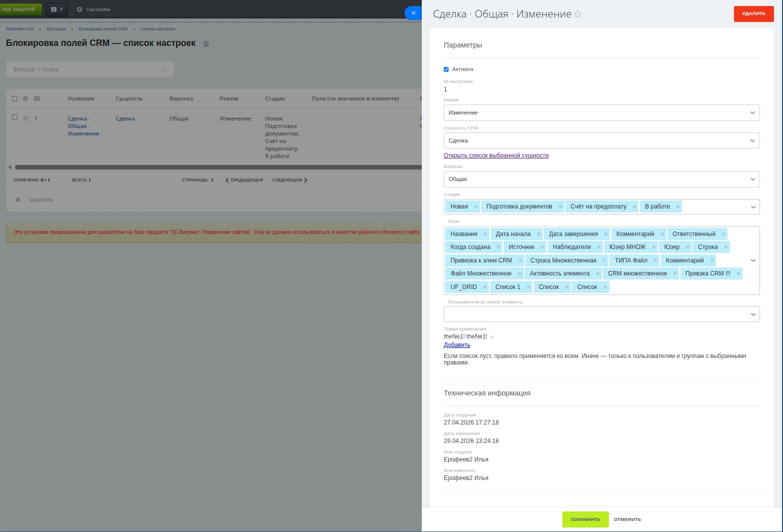The image size is (783, 532).
Task: Go to 'Рабочий стол' breadcrumb
Action: (20, 29)
